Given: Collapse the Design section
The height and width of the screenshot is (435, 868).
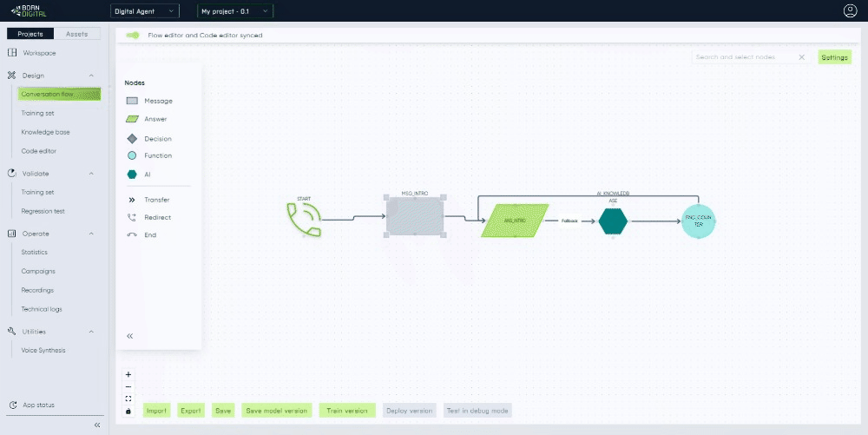Looking at the screenshot, I should [92, 76].
